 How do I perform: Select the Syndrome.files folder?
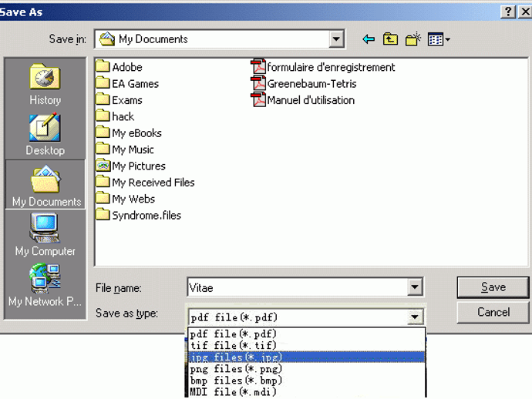(139, 215)
